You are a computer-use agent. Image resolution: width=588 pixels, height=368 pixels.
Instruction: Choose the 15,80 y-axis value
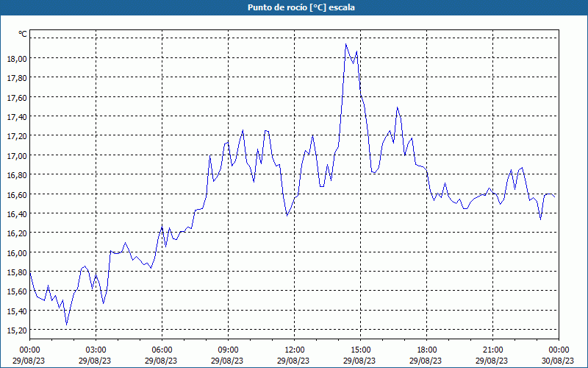17,272
